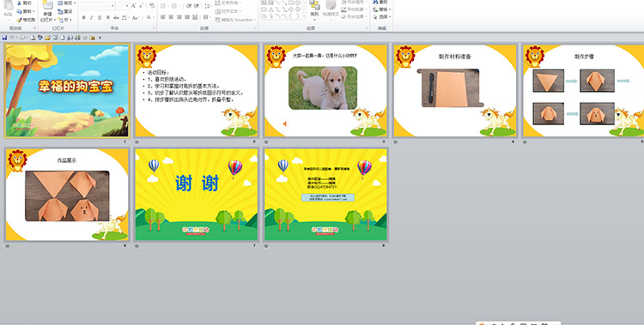Click the Reset (重设) slide button

(65, 11)
